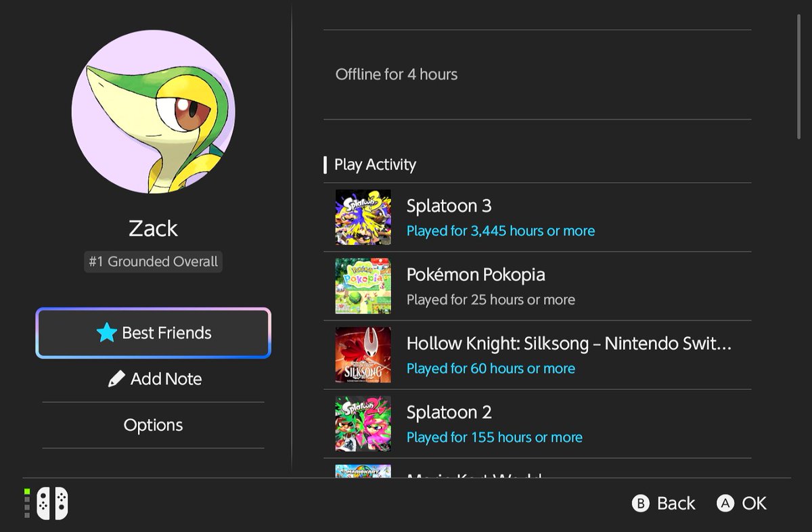Image resolution: width=812 pixels, height=532 pixels.
Task: Click the Hollow Knight: Silksong title
Action: coord(569,344)
